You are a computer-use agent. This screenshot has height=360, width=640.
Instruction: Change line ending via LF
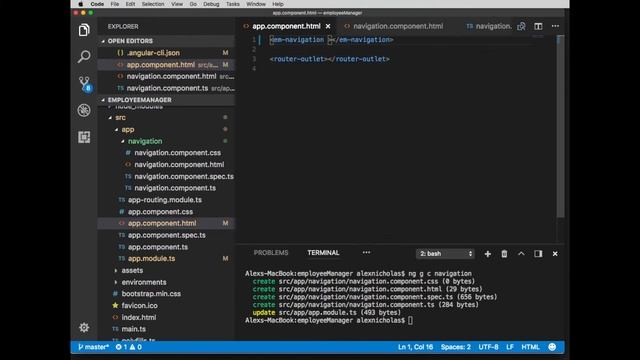pyautogui.click(x=510, y=347)
